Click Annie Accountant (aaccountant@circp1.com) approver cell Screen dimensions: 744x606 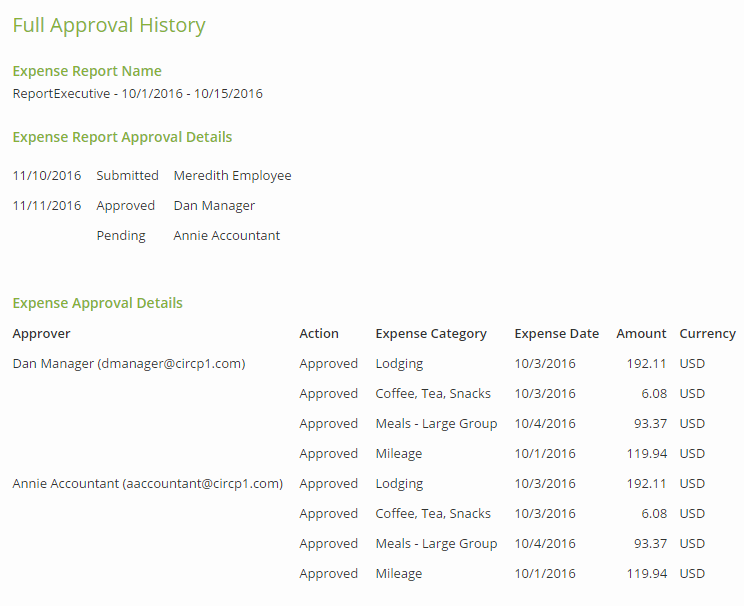pyautogui.click(x=147, y=484)
